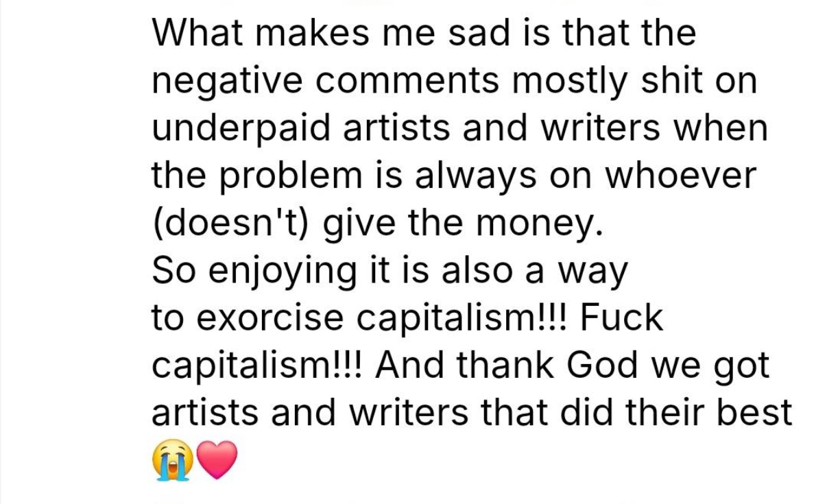Click the word "money." in the comment

tap(547, 224)
